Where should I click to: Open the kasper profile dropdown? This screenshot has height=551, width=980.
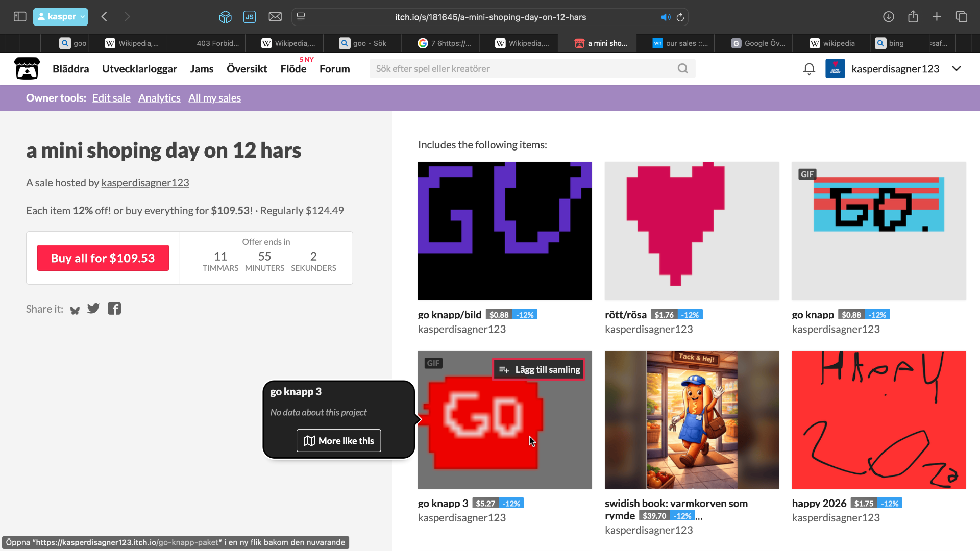tap(61, 17)
